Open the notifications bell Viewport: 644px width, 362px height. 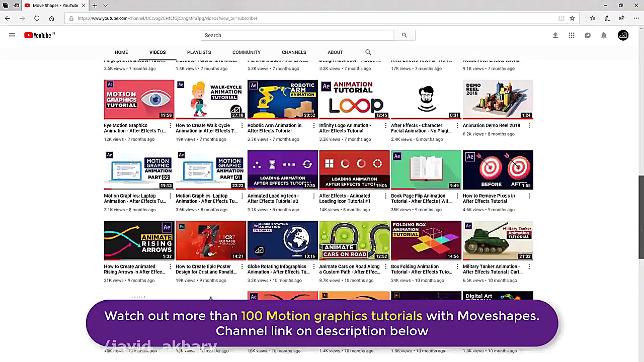point(604,35)
